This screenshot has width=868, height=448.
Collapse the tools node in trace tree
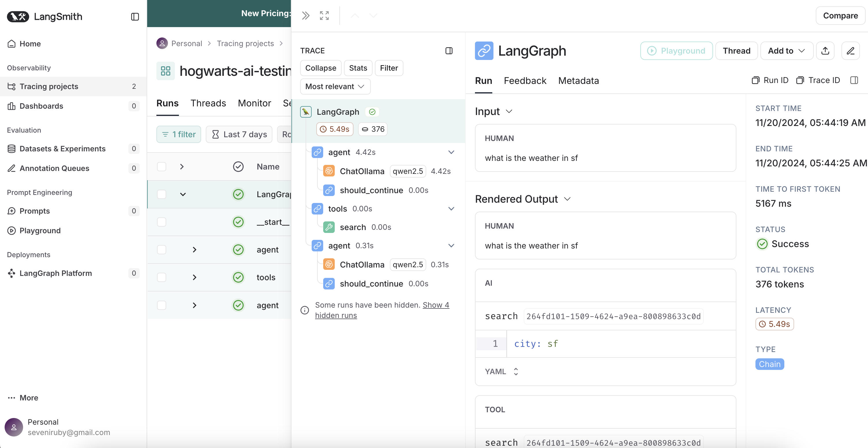pyautogui.click(x=451, y=209)
